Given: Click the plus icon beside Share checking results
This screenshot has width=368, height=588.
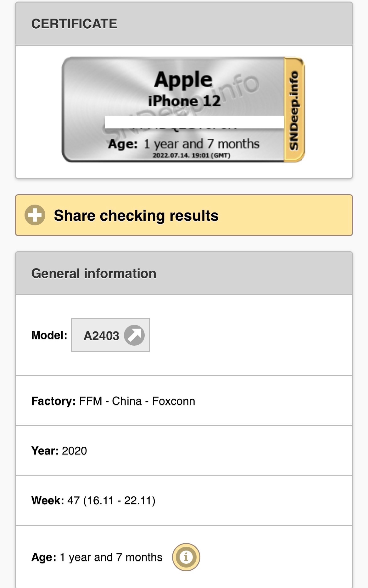Looking at the screenshot, I should coord(35,215).
